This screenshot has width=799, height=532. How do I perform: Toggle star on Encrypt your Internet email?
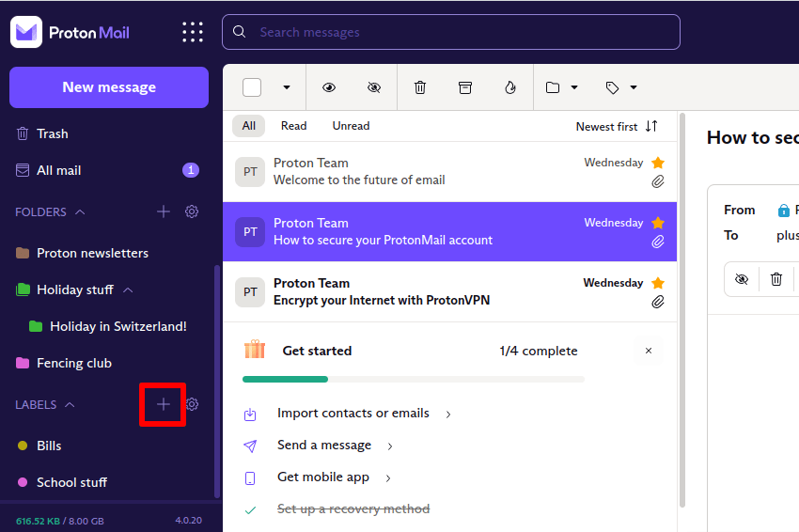tap(658, 283)
